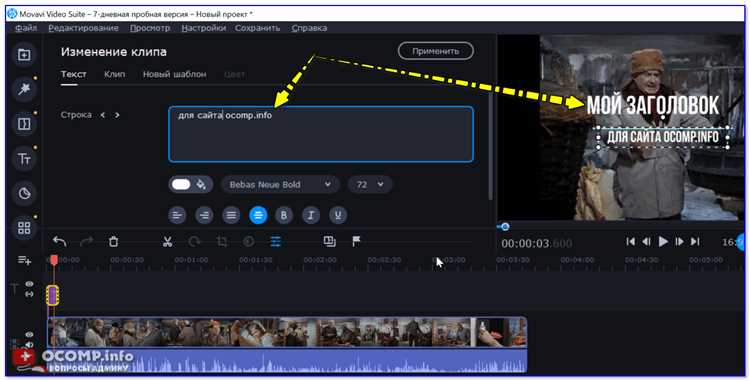Open Color adjustments from the timeline toolbar
This screenshot has height=381, width=750.
point(248,241)
